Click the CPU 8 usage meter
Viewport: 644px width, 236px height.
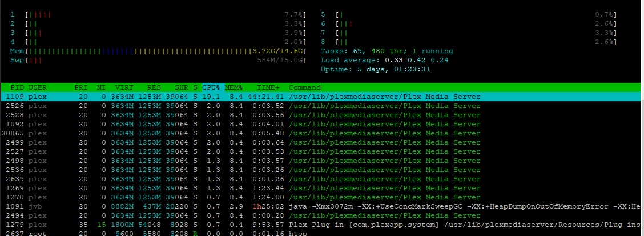476,42
